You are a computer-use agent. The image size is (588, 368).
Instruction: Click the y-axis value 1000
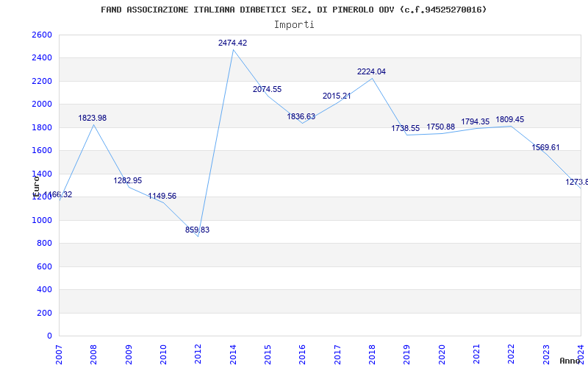tap(42, 220)
